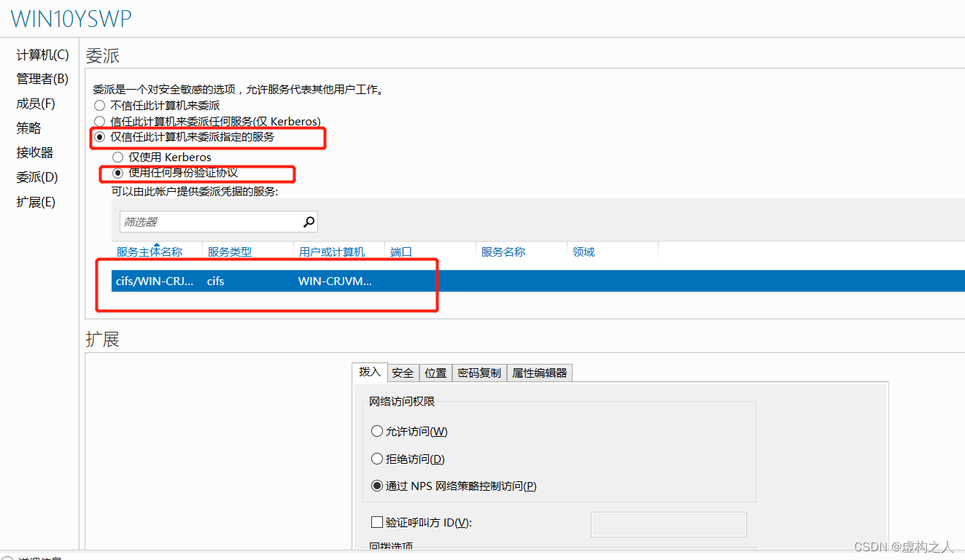Click the search magnifier icon in filter box
The height and width of the screenshot is (560, 965).
[x=309, y=222]
